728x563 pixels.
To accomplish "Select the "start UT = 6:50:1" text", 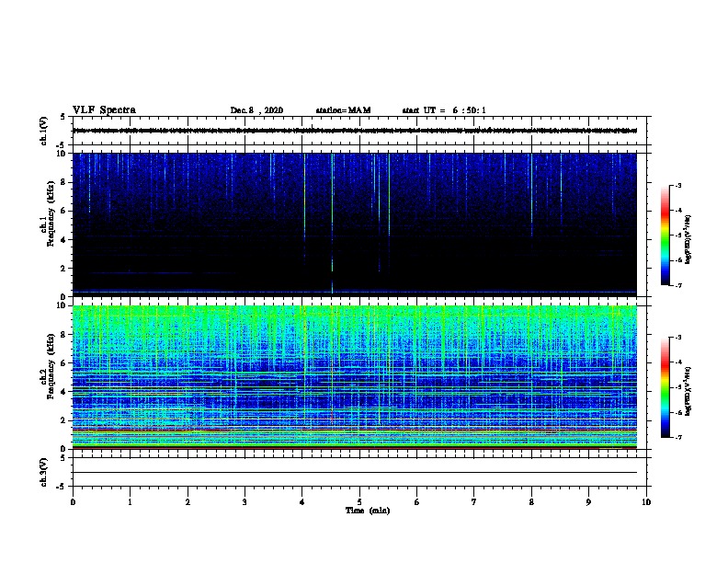I will 444,110.
